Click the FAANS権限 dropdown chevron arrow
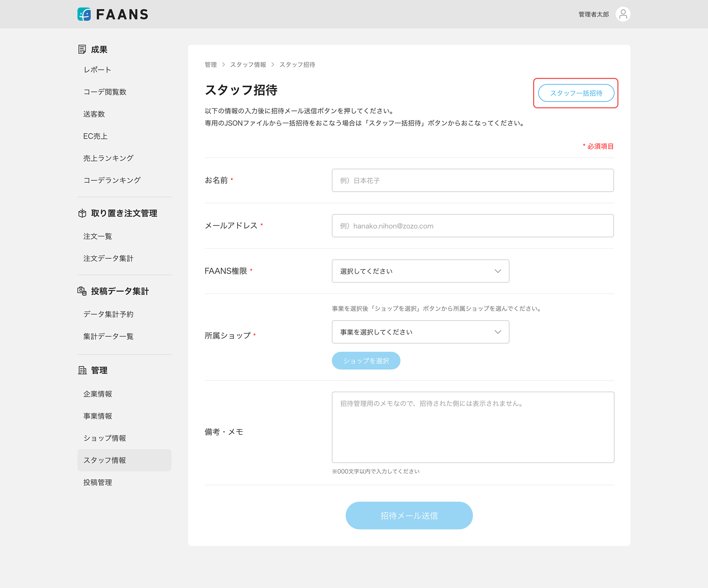Screen dimensions: 708x588 [x=498, y=271]
